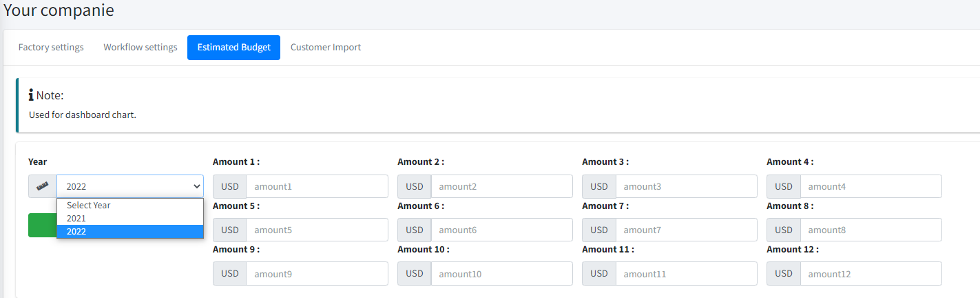Click the 'Your companie' heading
The height and width of the screenshot is (298, 980).
[x=59, y=10]
